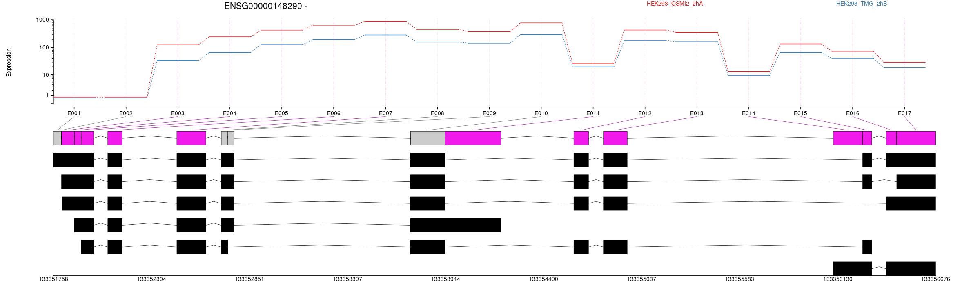Click the exon label E003
Viewport: 980px width, 286px height.
[x=178, y=113]
